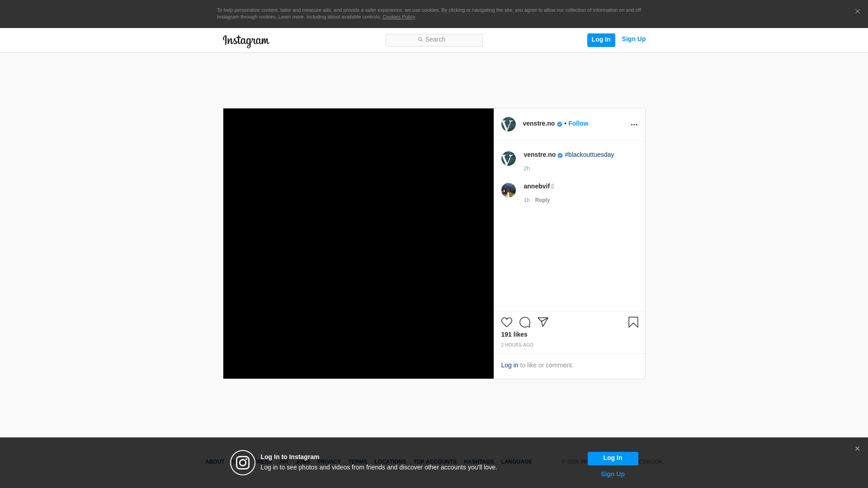The width and height of the screenshot is (868, 488).
Task: Open annebvif commenter avatar
Action: tap(508, 190)
